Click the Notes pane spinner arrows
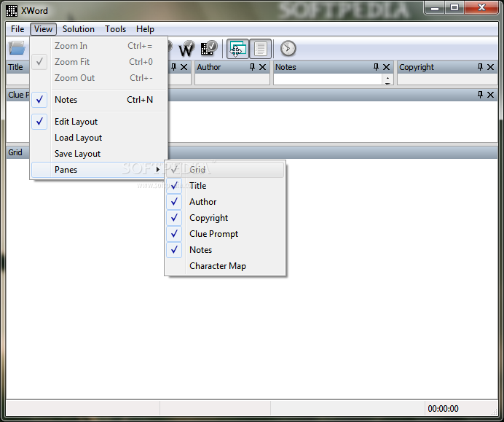 tap(387, 79)
